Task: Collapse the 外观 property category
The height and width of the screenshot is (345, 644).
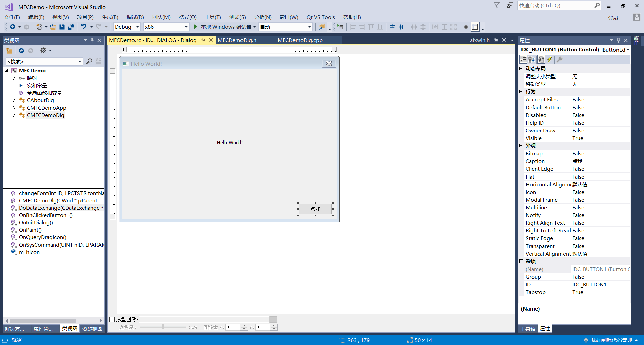Action: click(521, 145)
